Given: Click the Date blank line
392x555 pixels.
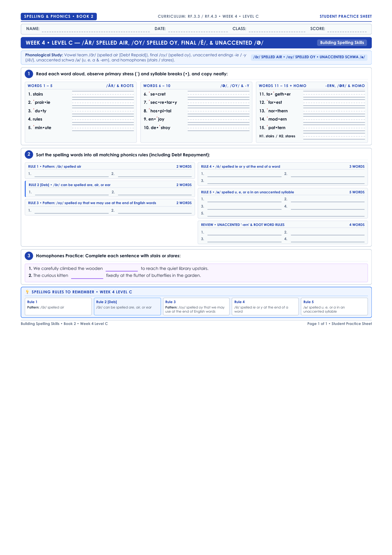Looking at the screenshot, I should [x=198, y=29].
